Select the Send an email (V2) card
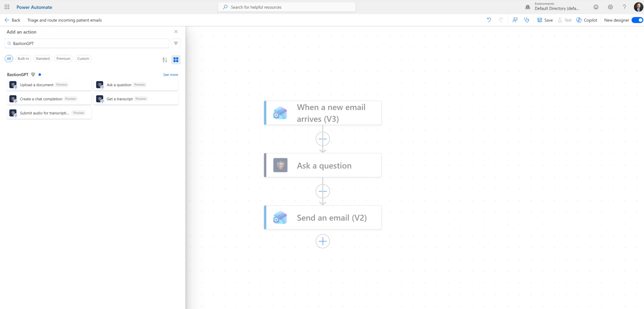Image resolution: width=644 pixels, height=309 pixels. pyautogui.click(x=323, y=217)
